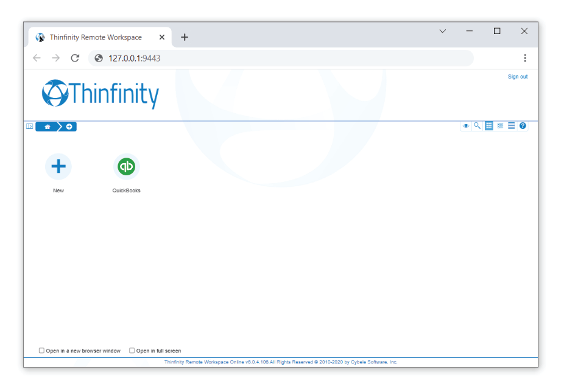Click the home breadcrumb icon
The image size is (564, 392).
pyautogui.click(x=47, y=127)
